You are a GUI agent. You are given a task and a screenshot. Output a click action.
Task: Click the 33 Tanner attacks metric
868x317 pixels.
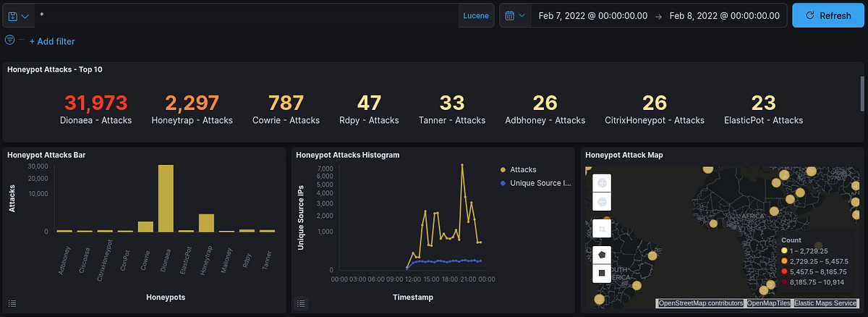452,109
